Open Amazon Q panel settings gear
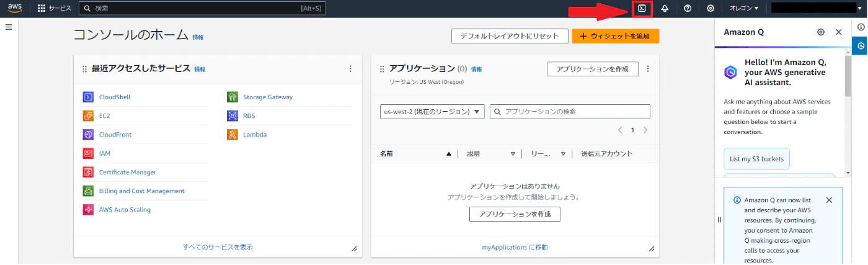Screen dimensions: 868x265 click(x=821, y=32)
